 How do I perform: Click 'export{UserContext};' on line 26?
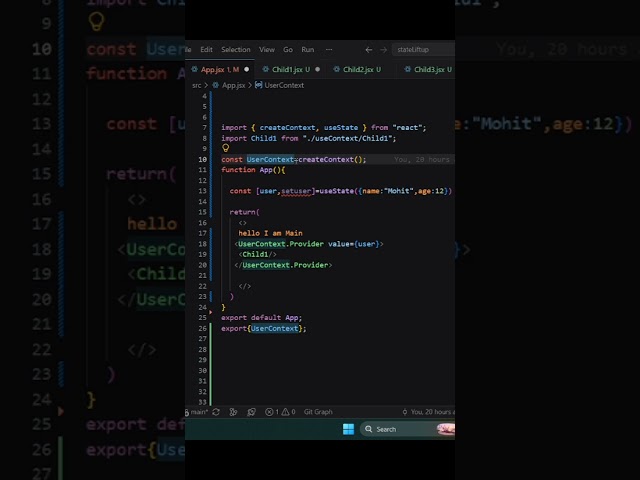click(x=264, y=328)
